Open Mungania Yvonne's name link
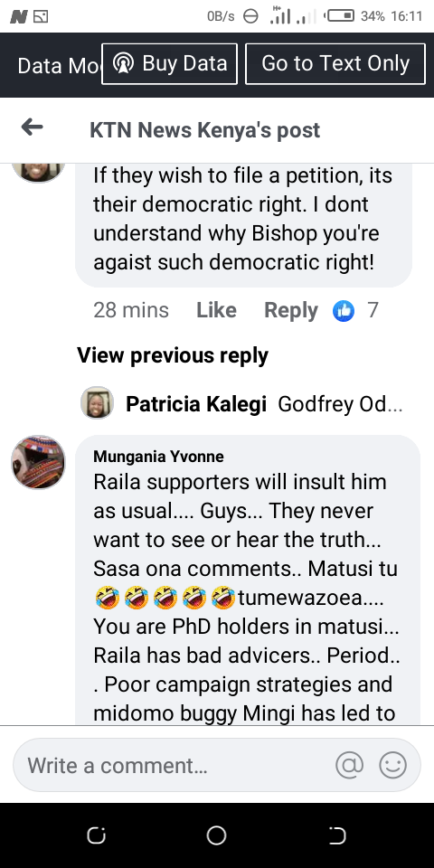Screen dimensions: 434x868 click(158, 457)
